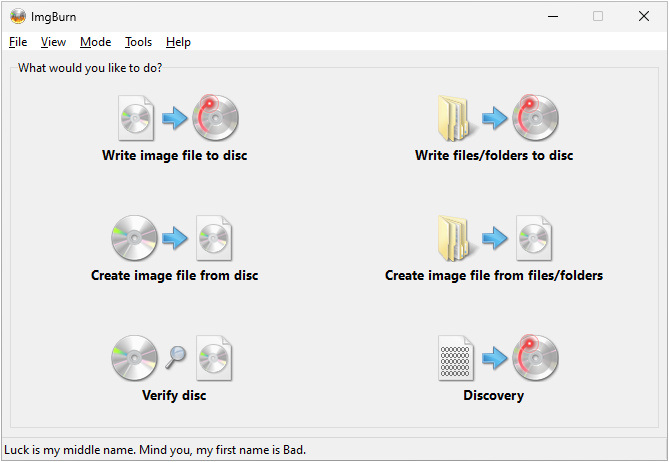Click the 'What would you like to do?' heading

tap(90, 68)
